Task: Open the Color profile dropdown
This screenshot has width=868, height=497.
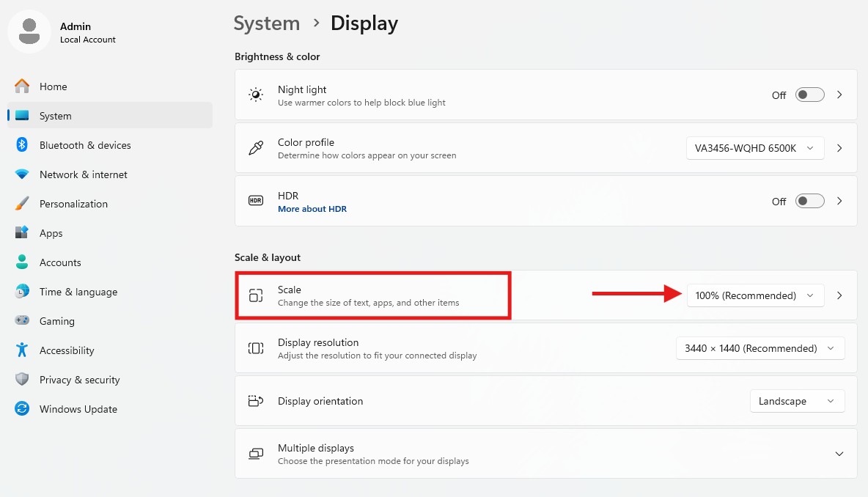Action: [755, 148]
